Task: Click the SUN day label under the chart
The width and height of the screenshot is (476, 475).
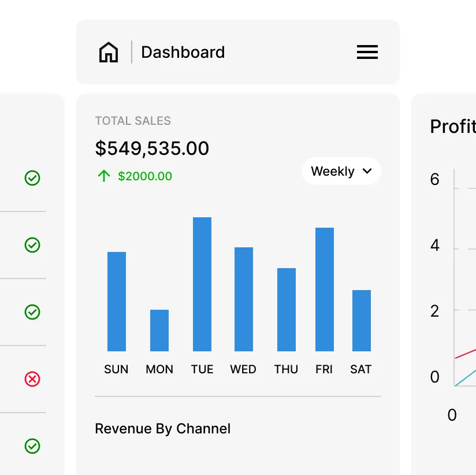Action: tap(116, 369)
